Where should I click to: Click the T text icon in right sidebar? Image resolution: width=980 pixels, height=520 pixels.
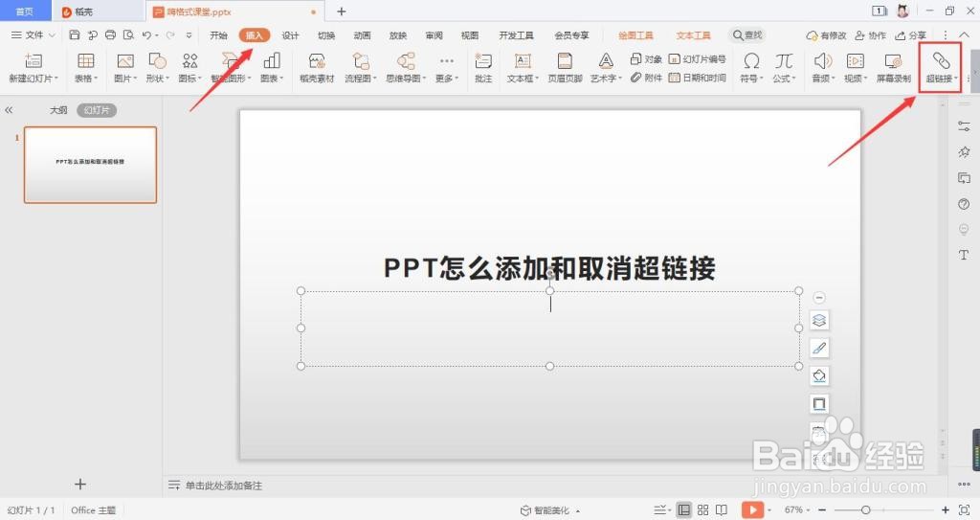(x=964, y=255)
